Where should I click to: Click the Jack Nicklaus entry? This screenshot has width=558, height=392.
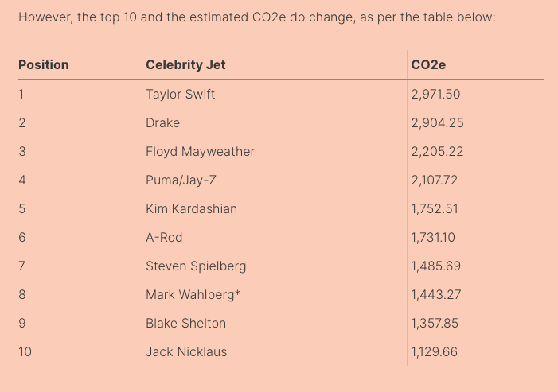pos(186,351)
